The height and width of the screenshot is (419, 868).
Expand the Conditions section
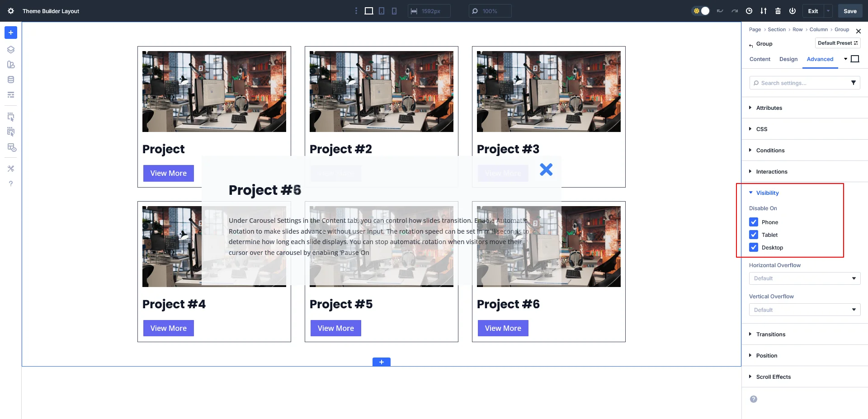click(770, 151)
